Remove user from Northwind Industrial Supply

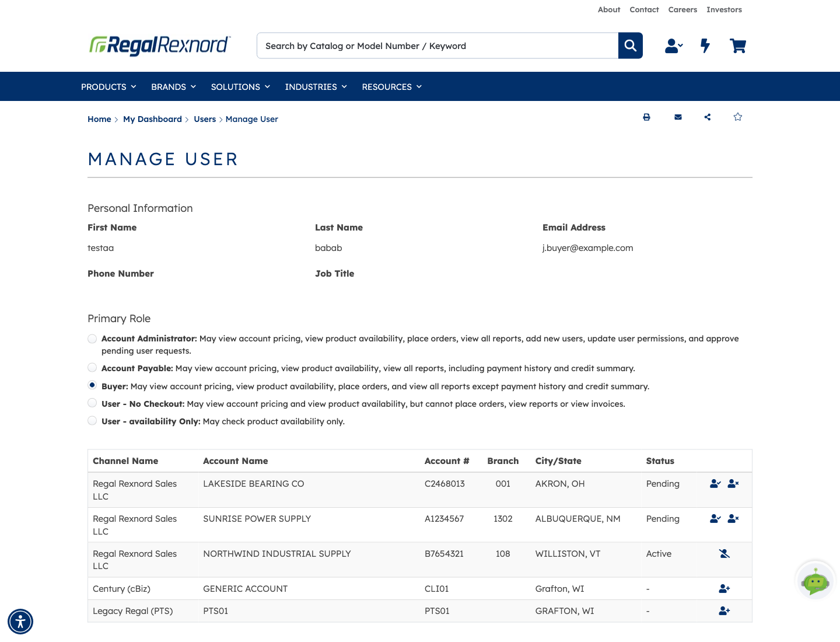click(724, 554)
